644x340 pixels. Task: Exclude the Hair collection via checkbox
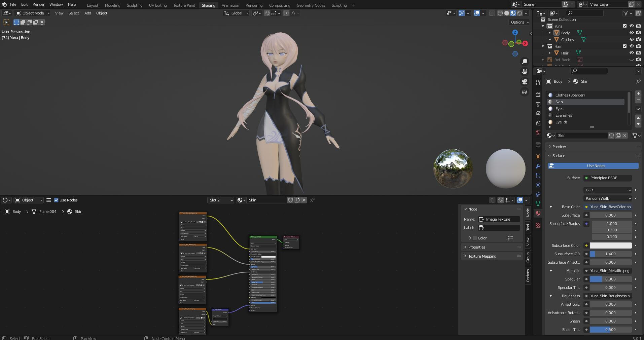click(x=625, y=46)
